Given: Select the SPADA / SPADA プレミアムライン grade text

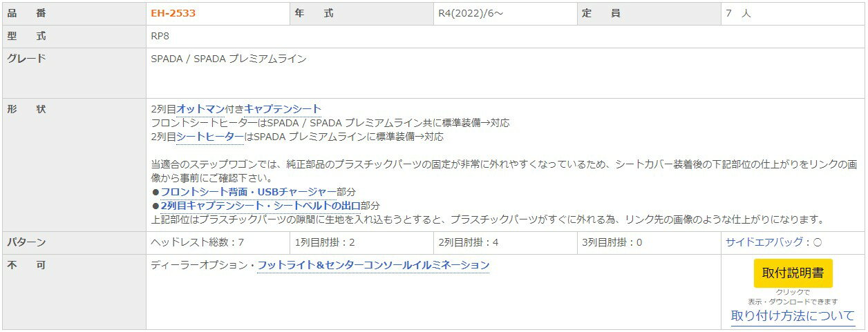Looking at the screenshot, I should point(228,59).
